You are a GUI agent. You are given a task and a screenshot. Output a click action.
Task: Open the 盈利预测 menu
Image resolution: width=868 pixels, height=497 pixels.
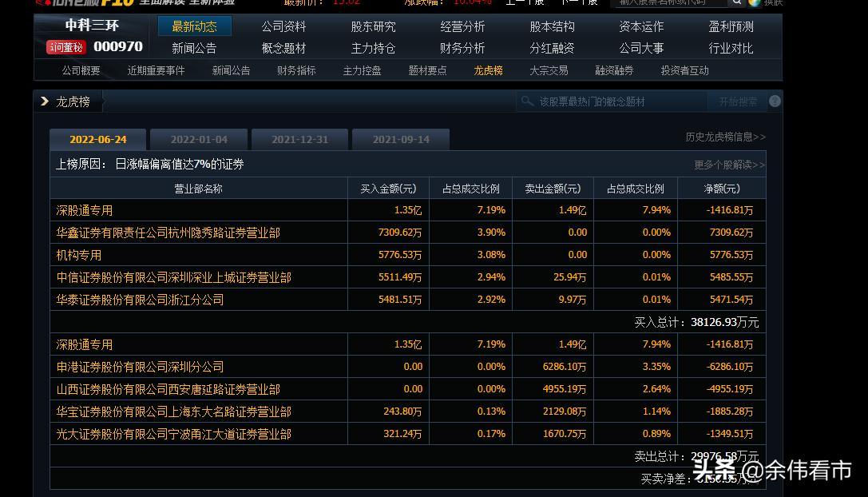click(731, 26)
